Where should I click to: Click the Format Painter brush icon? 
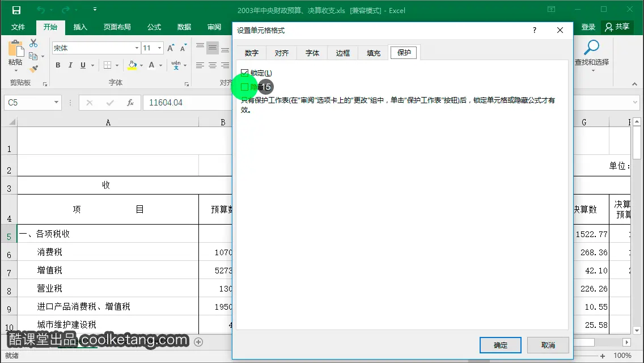click(x=33, y=69)
